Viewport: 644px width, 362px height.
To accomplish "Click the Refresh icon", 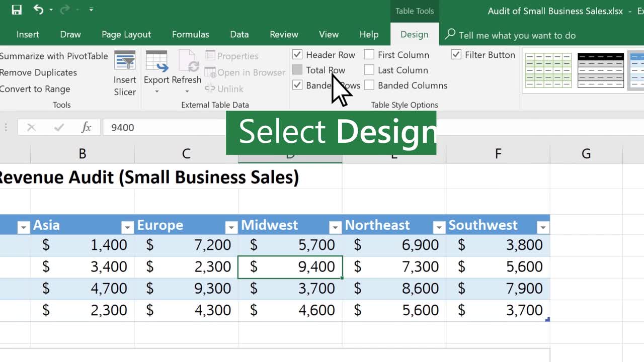I will (x=189, y=61).
